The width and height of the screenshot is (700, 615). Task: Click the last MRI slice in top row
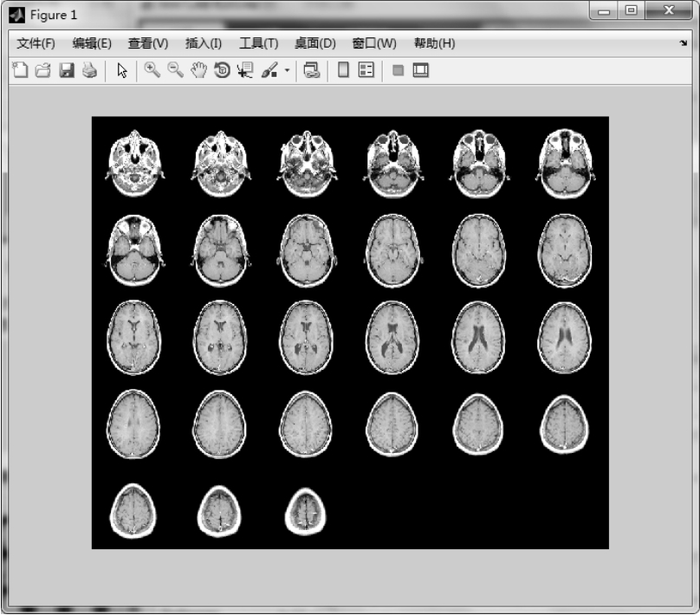[x=565, y=164]
